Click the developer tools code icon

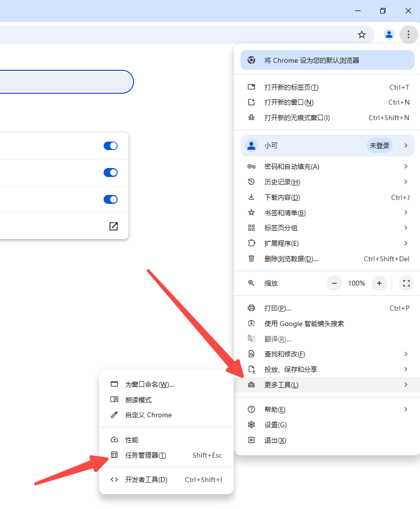[x=114, y=480]
